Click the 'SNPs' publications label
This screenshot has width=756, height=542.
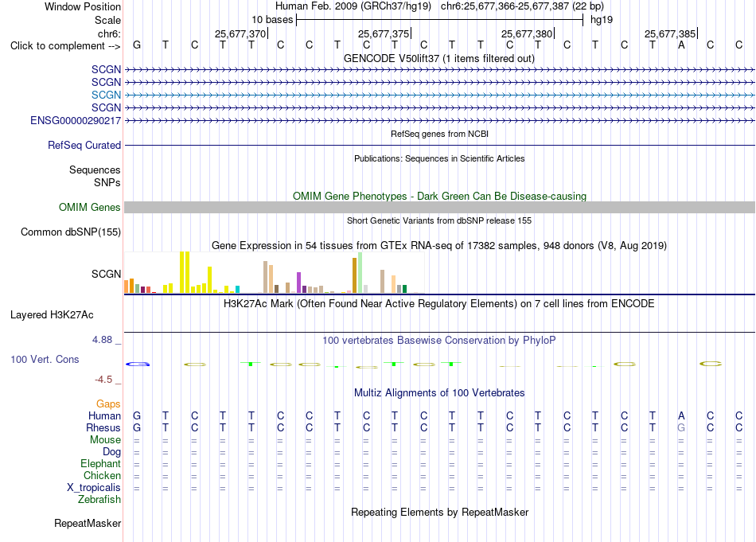107,183
